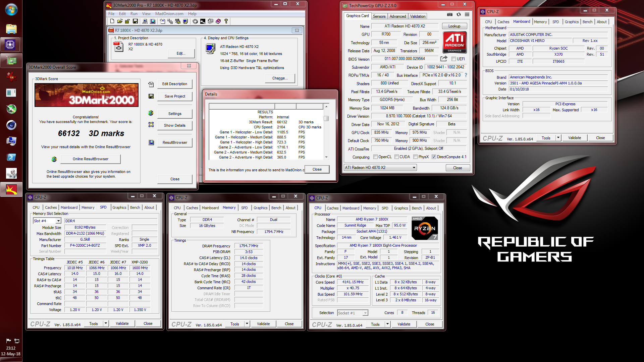Click the globe icon beside Online ResultBrowser
This screenshot has height=362, width=644.
click(x=54, y=159)
